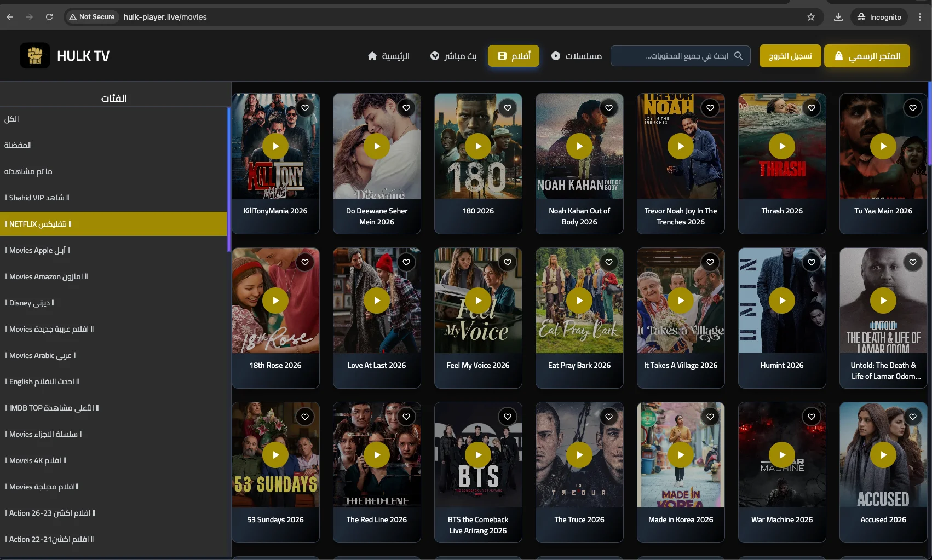Toggle heart on Thrash 2026
Image resolution: width=932 pixels, height=560 pixels.
[812, 108]
